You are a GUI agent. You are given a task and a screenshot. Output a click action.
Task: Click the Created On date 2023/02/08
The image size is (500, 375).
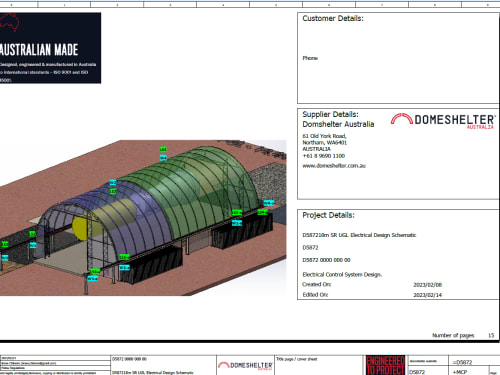click(428, 285)
